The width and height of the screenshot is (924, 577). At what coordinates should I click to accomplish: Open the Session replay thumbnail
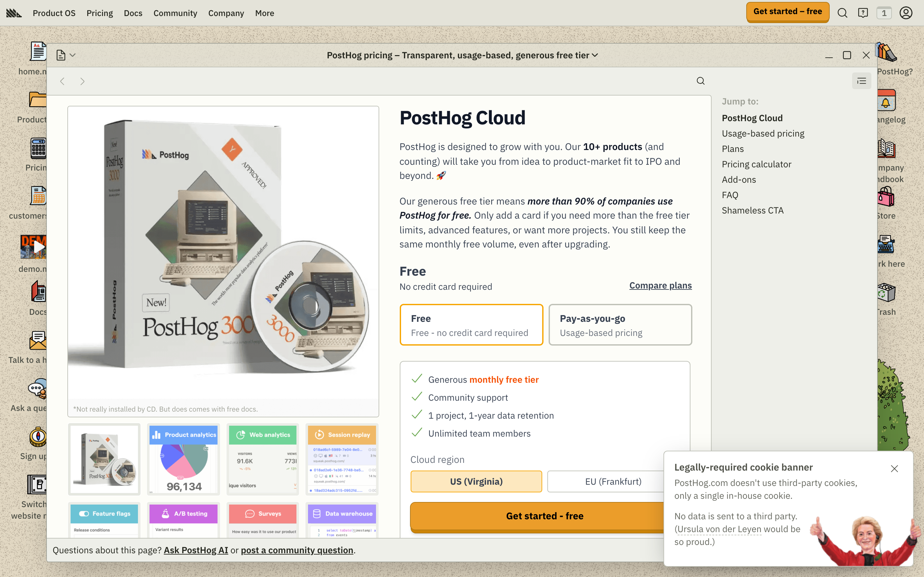[342, 459]
